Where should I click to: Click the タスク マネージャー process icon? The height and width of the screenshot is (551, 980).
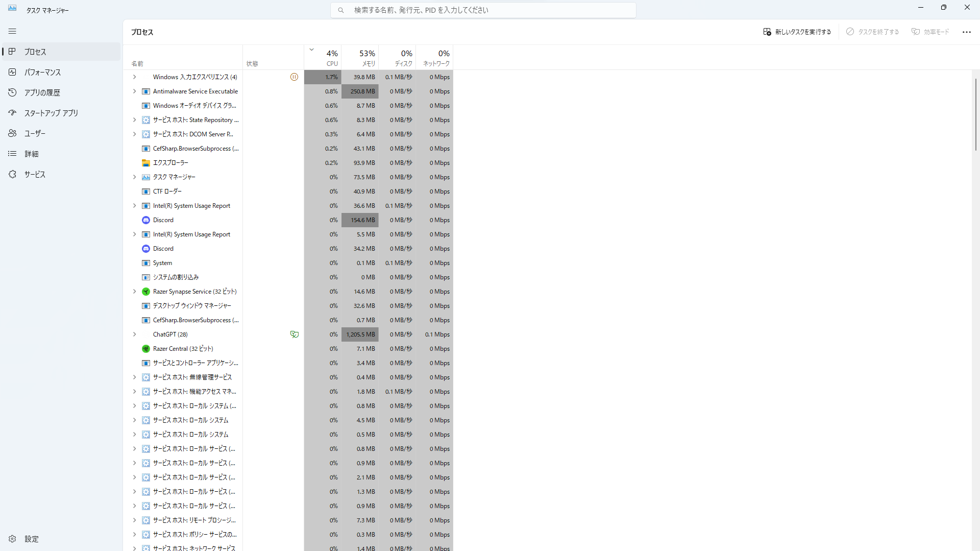(x=146, y=177)
